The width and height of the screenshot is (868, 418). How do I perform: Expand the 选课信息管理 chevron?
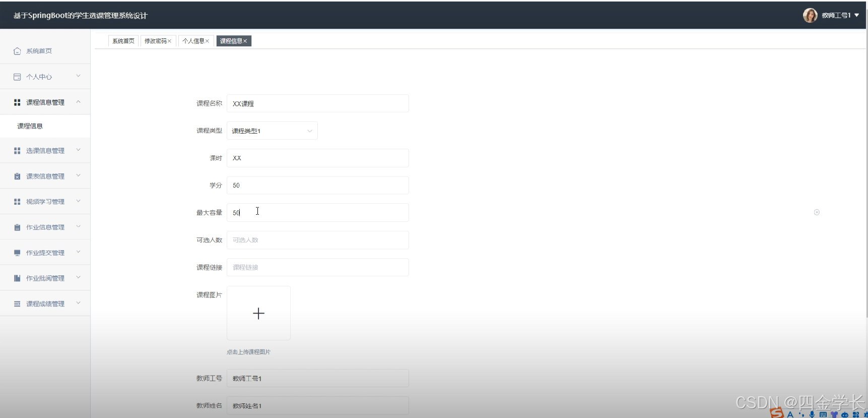78,150
